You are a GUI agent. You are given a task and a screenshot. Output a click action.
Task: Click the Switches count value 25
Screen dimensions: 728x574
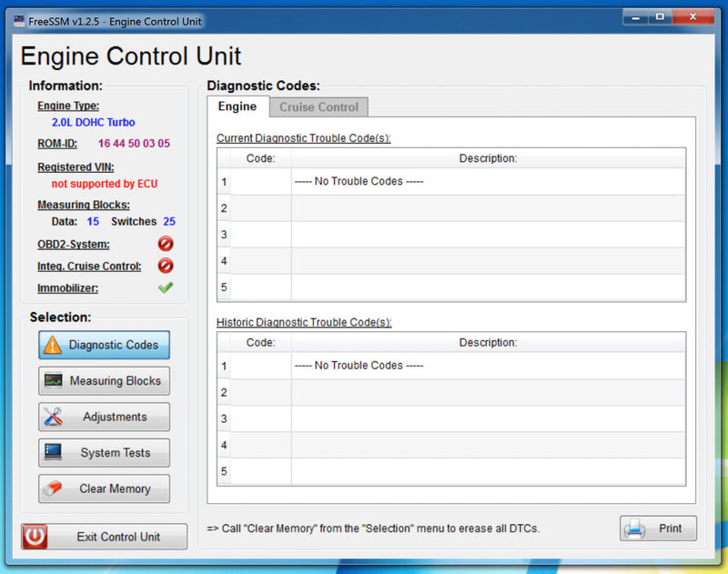click(169, 221)
